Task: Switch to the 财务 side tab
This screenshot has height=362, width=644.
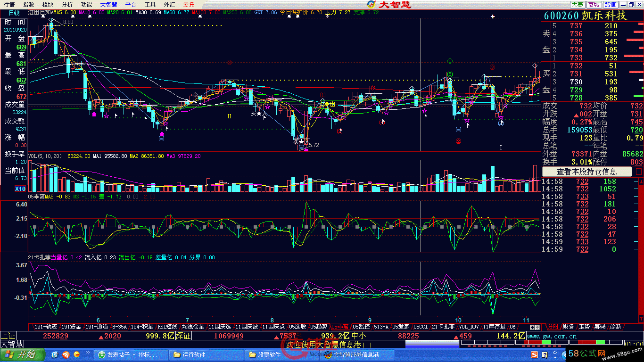Action: tap(569, 326)
